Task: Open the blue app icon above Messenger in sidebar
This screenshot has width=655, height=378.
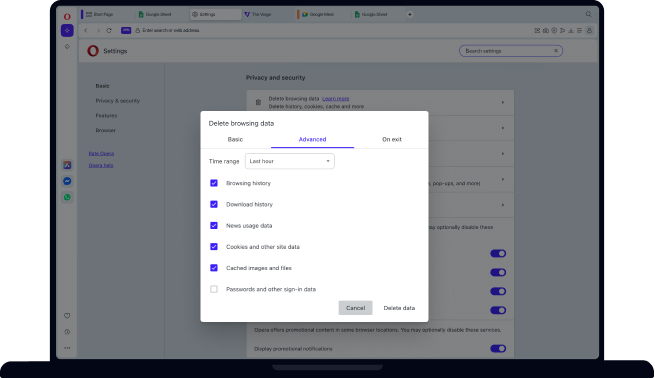Action: coord(67,165)
